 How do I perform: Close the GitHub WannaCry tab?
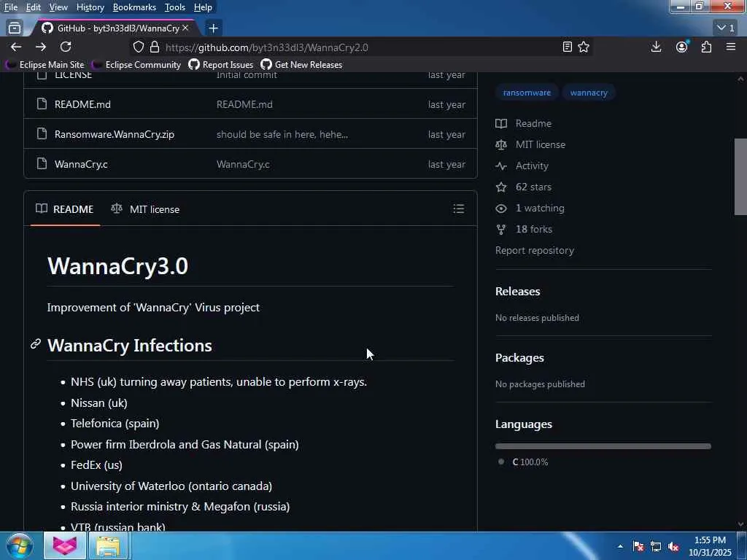(x=185, y=28)
